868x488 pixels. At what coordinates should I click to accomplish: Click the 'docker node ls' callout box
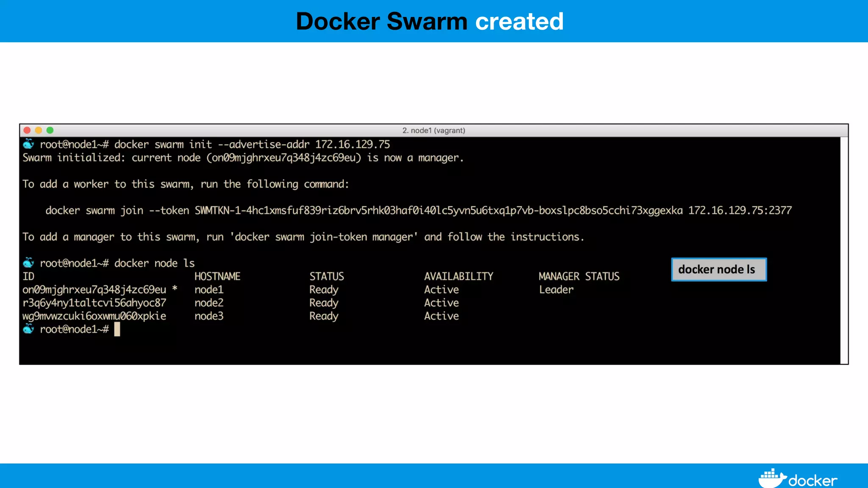719,269
